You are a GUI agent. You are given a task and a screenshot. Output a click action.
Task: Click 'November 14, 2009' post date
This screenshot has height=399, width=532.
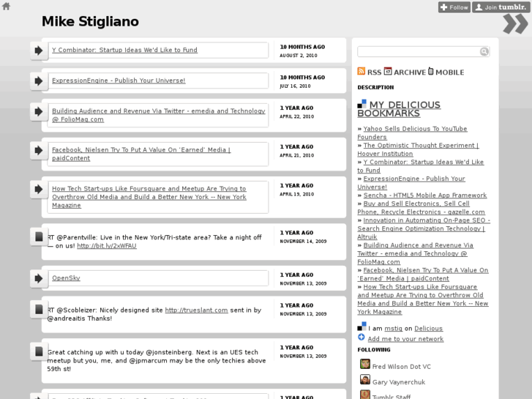pyautogui.click(x=303, y=242)
